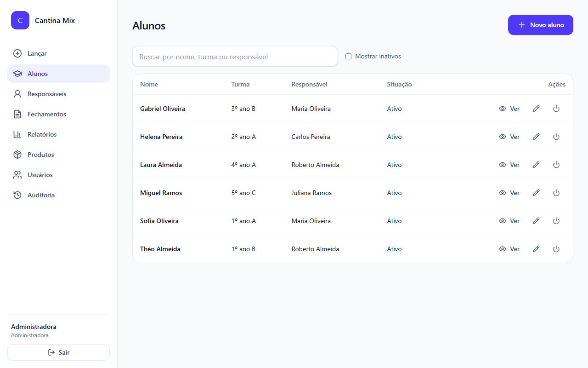The height and width of the screenshot is (368, 588).
Task: Open Fechamentos in the sidebar
Action: click(x=58, y=114)
